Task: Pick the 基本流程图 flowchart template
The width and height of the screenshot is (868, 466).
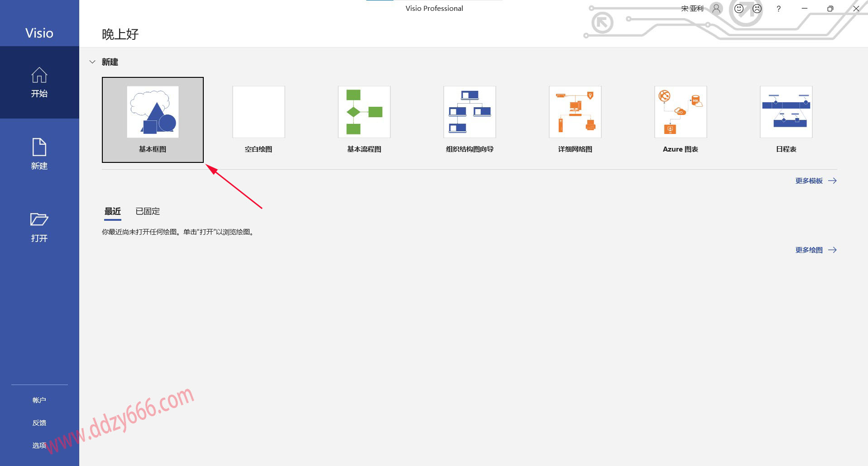Action: (x=364, y=112)
